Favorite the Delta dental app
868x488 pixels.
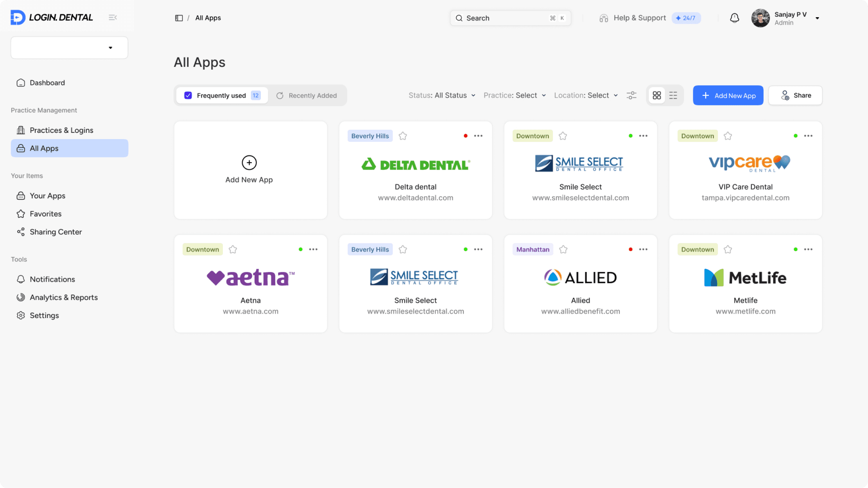click(x=403, y=136)
